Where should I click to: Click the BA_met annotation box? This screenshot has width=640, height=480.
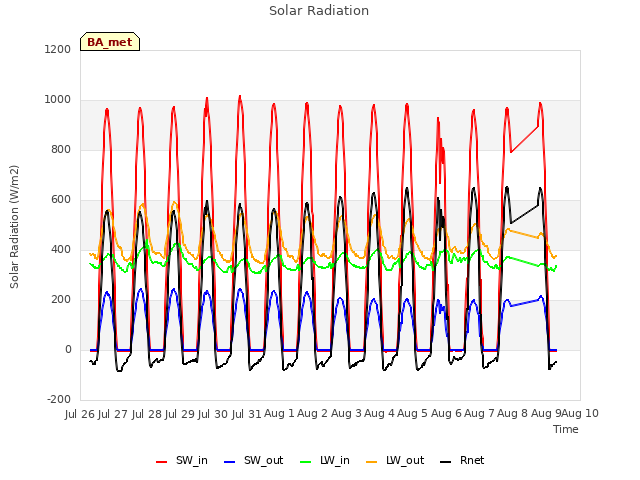110,42
